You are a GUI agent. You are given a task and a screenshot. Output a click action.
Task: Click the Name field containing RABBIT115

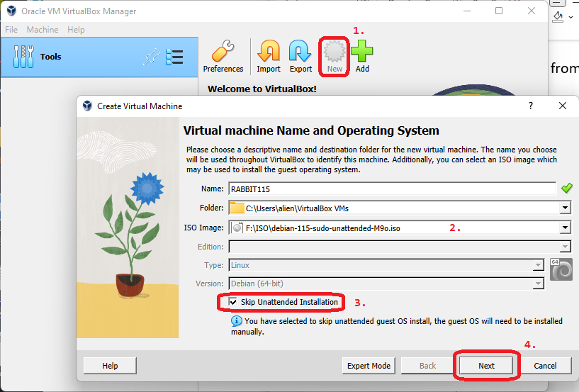(392, 189)
